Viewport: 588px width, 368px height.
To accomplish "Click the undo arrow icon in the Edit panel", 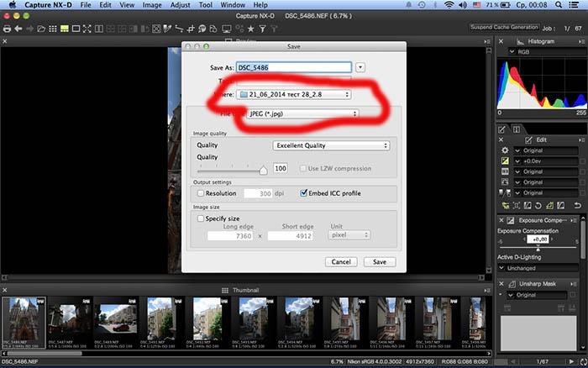I will (578, 205).
